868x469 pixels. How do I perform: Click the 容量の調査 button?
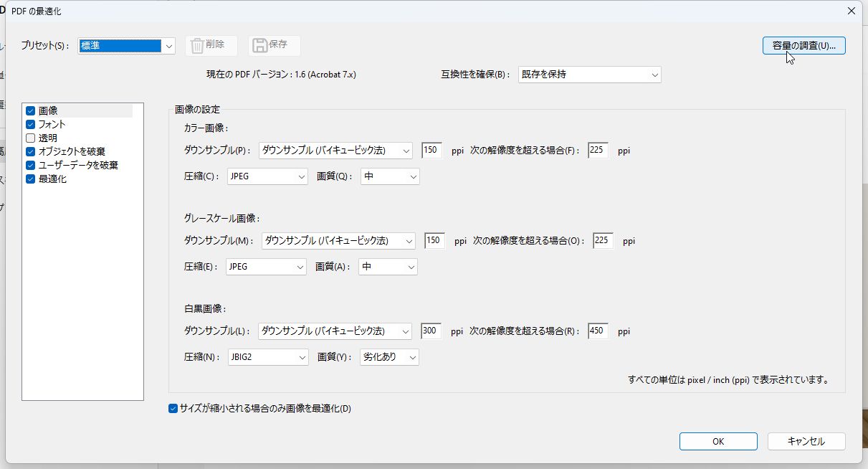pos(803,44)
